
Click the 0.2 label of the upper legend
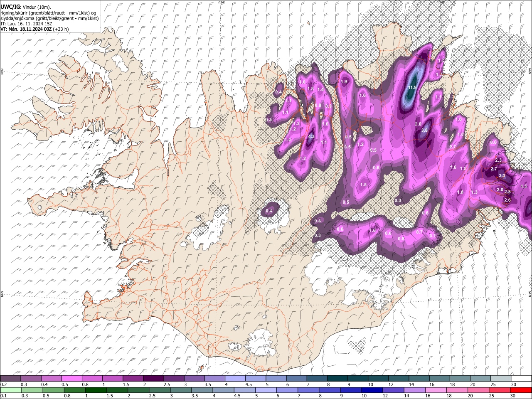[x=4, y=384]
